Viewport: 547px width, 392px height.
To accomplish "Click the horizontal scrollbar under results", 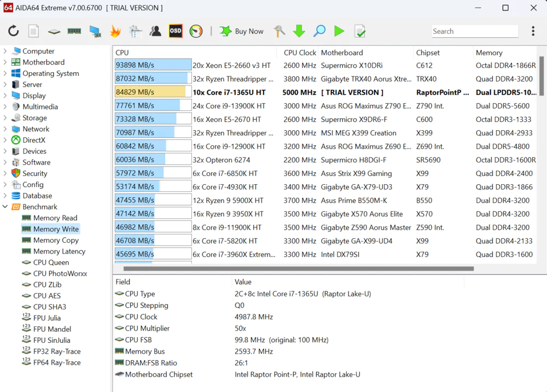I will [299, 268].
